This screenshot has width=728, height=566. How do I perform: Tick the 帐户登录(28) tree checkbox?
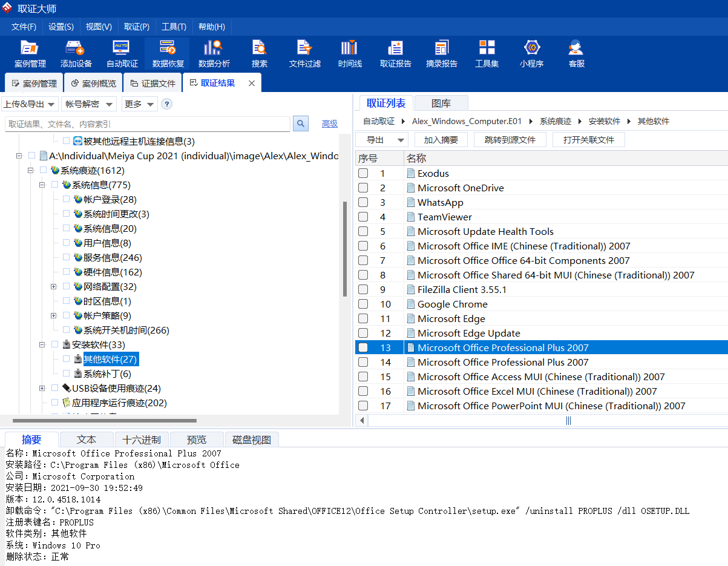(x=67, y=200)
